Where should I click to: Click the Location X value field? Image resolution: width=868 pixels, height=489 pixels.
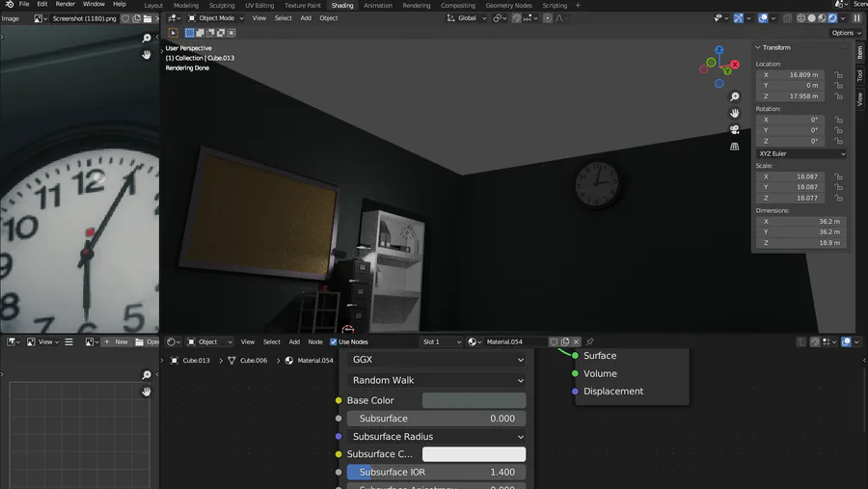[x=790, y=75]
